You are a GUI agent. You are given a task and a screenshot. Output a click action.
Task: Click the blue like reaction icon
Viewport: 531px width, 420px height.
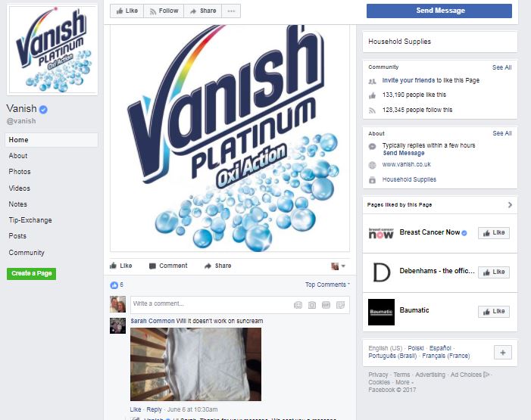pyautogui.click(x=114, y=285)
